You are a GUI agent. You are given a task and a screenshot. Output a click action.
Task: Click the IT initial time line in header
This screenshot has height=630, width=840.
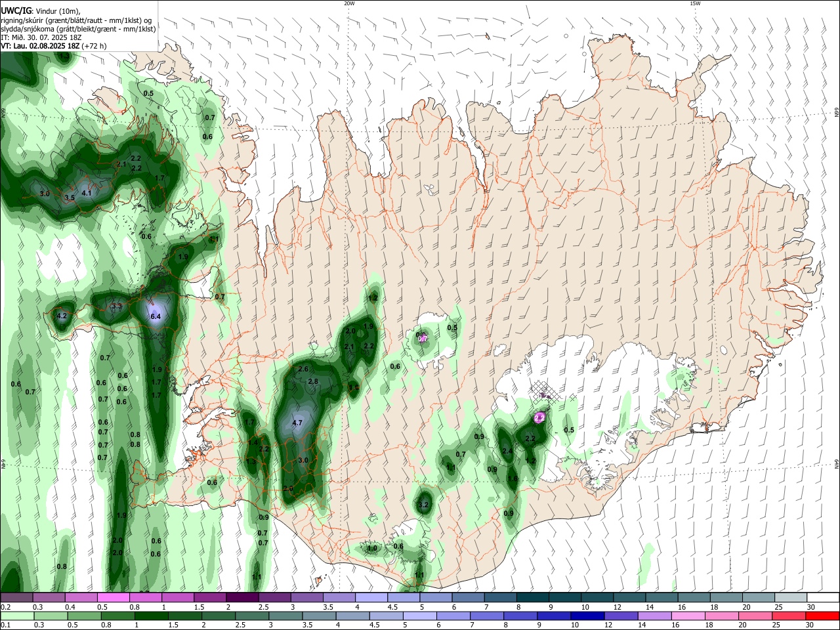[x=41, y=37]
